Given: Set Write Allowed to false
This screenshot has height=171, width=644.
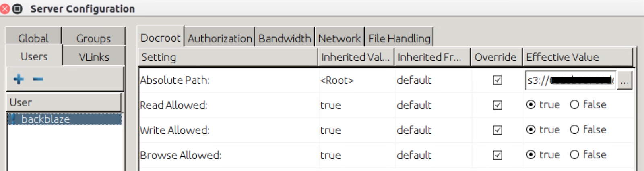Looking at the screenshot, I should point(588,130).
